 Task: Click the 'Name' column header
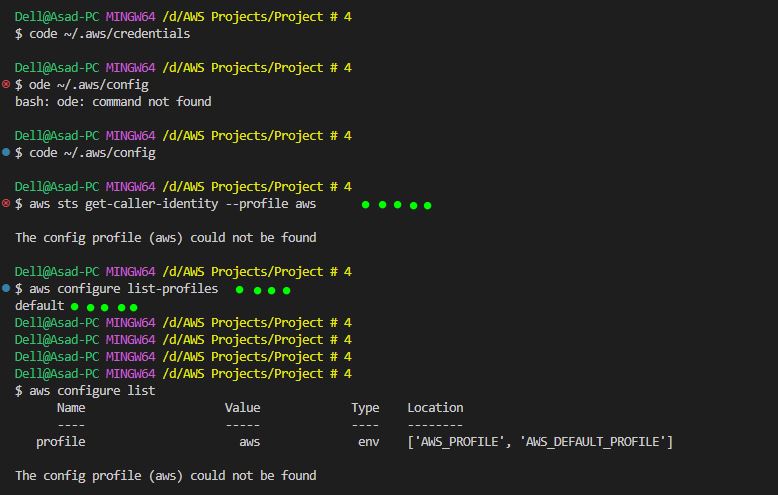[x=71, y=408]
